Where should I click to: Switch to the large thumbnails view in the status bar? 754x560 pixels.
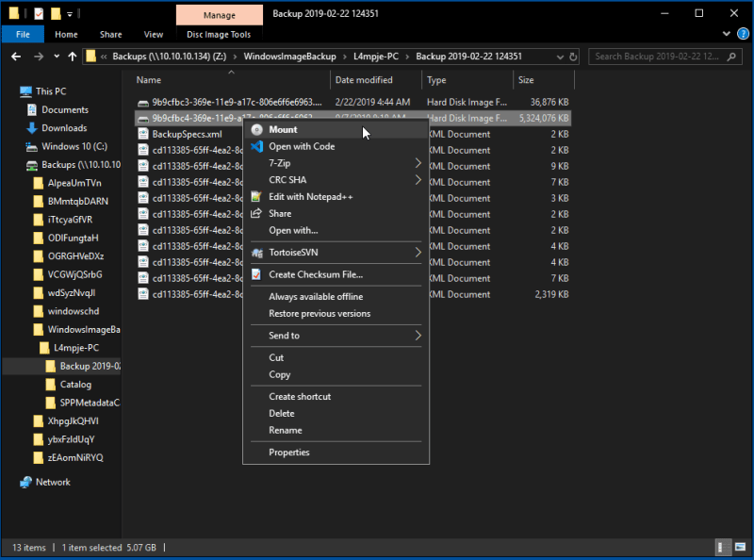741,547
